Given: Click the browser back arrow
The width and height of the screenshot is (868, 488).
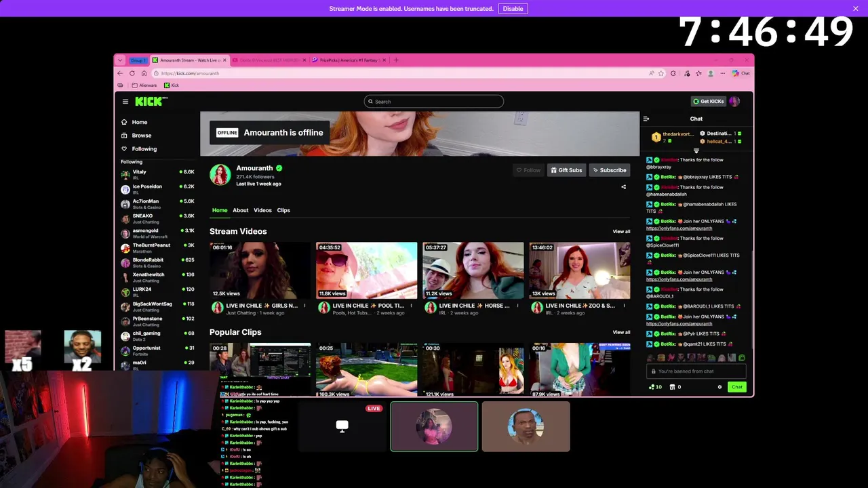Looking at the screenshot, I should 121,73.
